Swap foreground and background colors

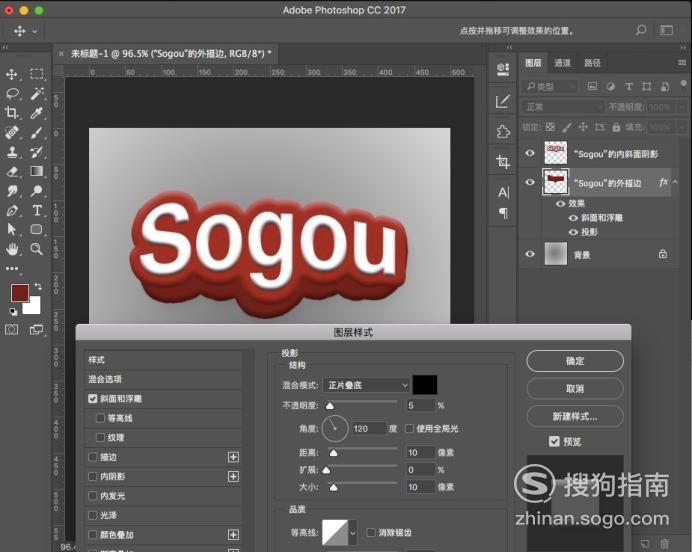[38, 287]
